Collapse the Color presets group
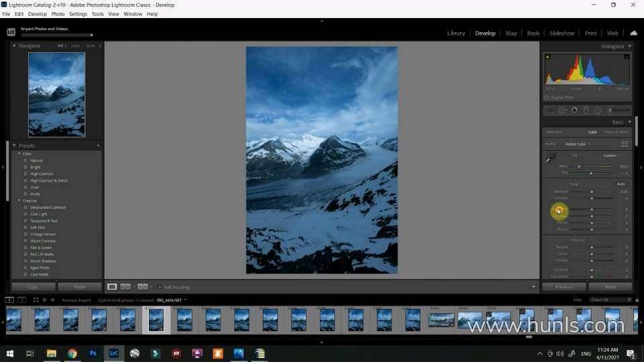Viewport: 644px width, 362px height. [x=19, y=154]
